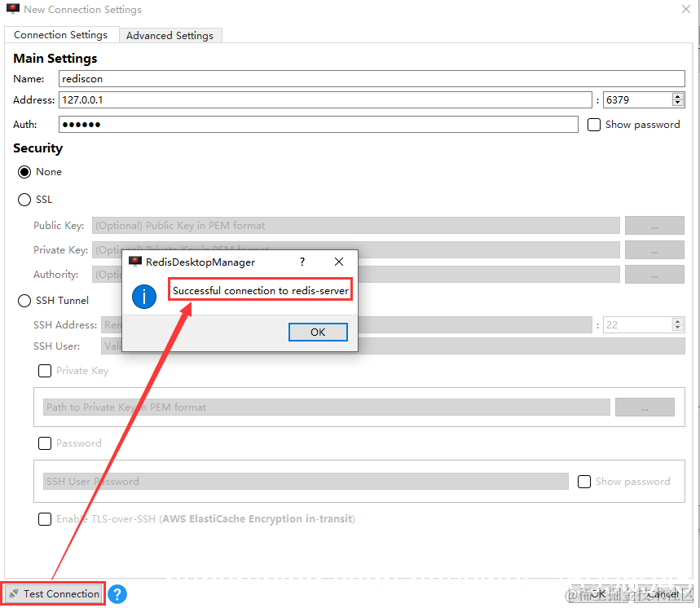This screenshot has height=608, width=700.
Task: Tick the Private Key checkbox
Action: point(45,371)
